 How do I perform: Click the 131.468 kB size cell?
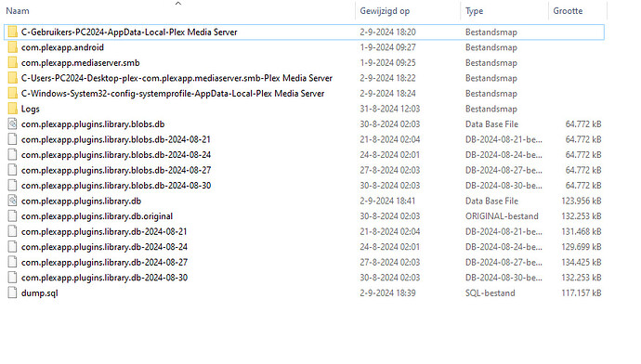(582, 231)
